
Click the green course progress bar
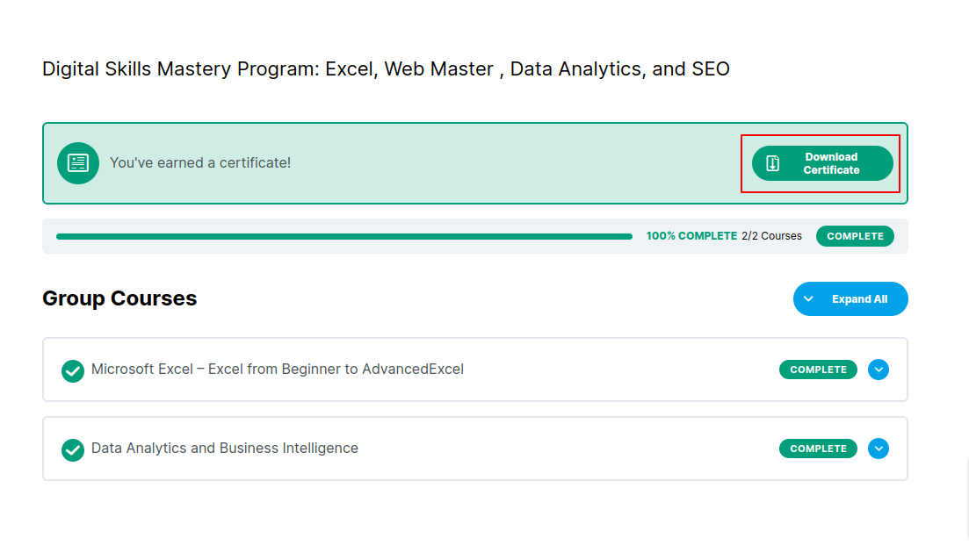coord(343,236)
